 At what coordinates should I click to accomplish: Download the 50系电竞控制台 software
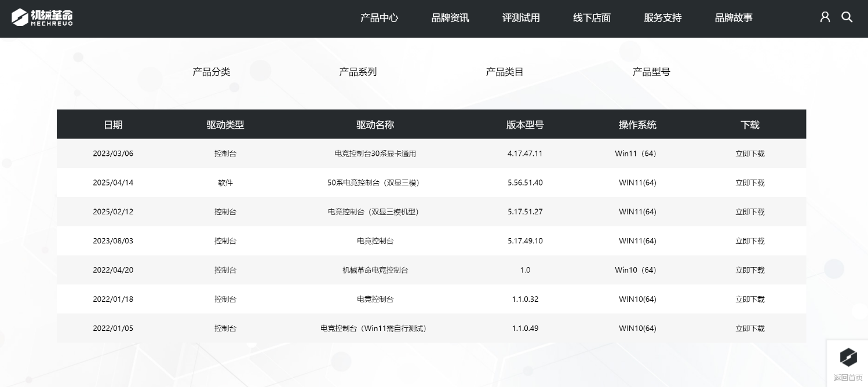(x=750, y=182)
